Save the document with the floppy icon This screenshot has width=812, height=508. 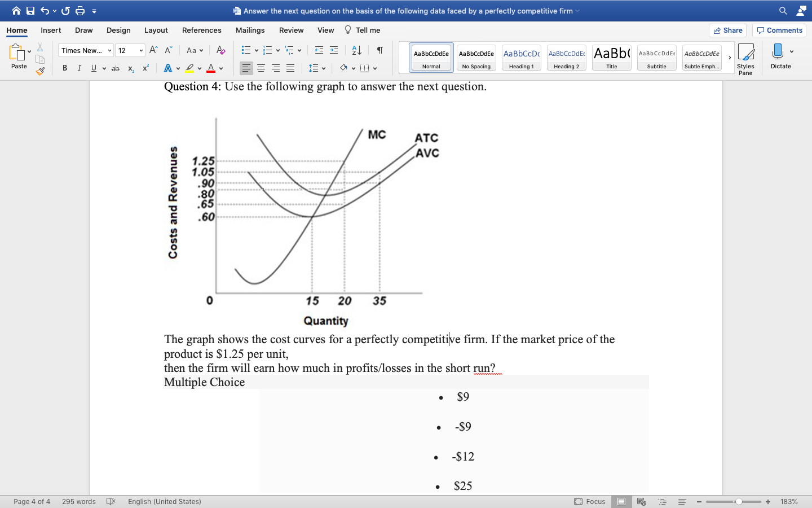(30, 11)
